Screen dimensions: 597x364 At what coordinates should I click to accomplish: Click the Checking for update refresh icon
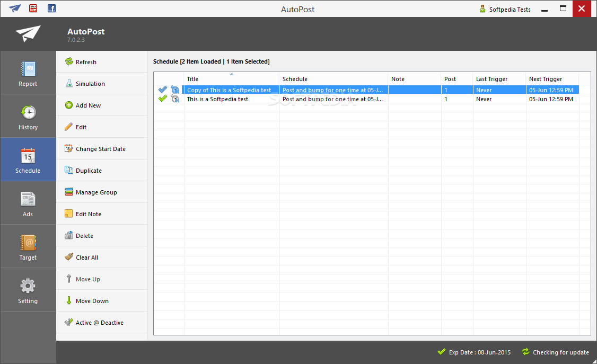click(x=525, y=351)
